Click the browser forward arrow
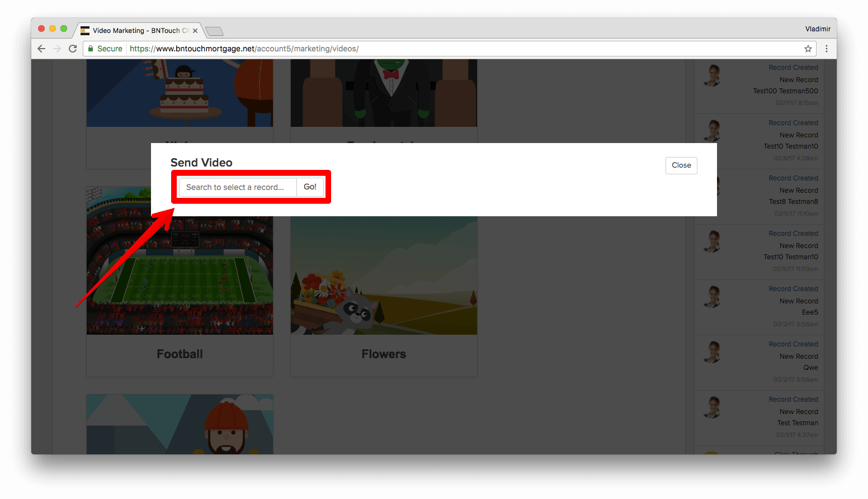Viewport: 868px width, 499px height. tap(57, 49)
